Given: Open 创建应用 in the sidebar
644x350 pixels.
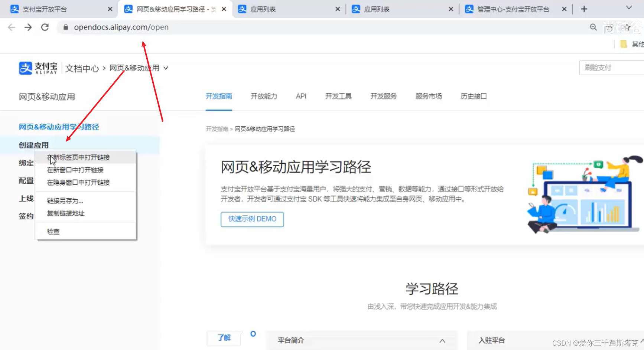Looking at the screenshot, I should click(34, 145).
